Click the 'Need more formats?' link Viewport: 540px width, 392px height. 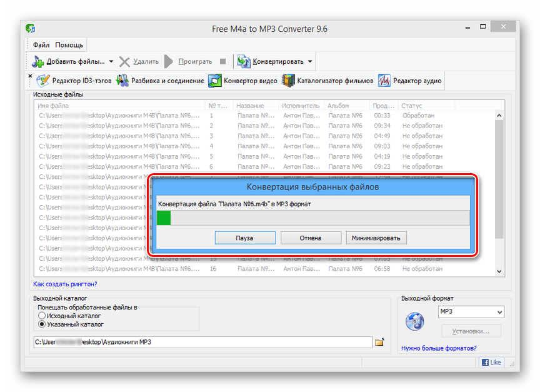pyautogui.click(x=438, y=348)
